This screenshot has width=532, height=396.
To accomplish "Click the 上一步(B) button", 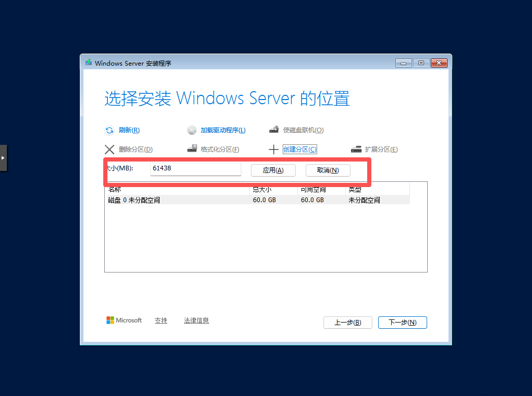I will [348, 323].
